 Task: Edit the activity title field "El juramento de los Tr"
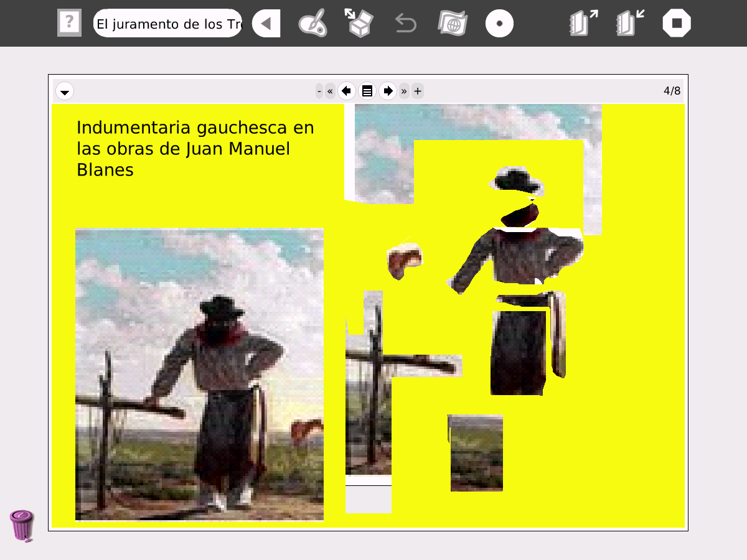click(167, 24)
